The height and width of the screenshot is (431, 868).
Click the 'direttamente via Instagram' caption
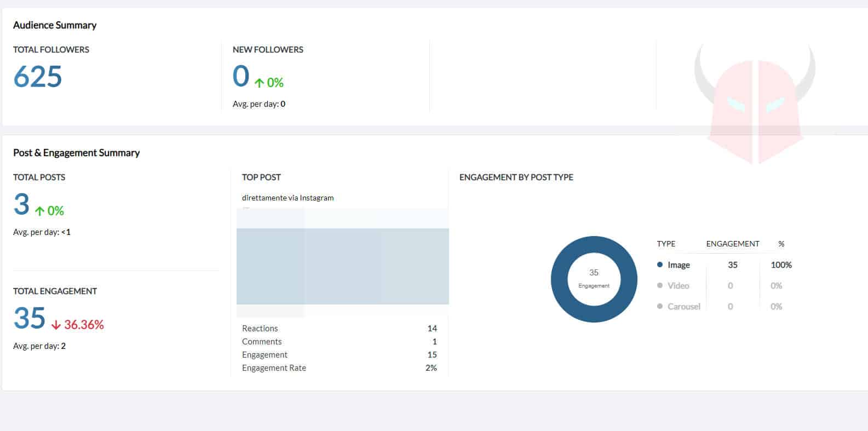288,198
